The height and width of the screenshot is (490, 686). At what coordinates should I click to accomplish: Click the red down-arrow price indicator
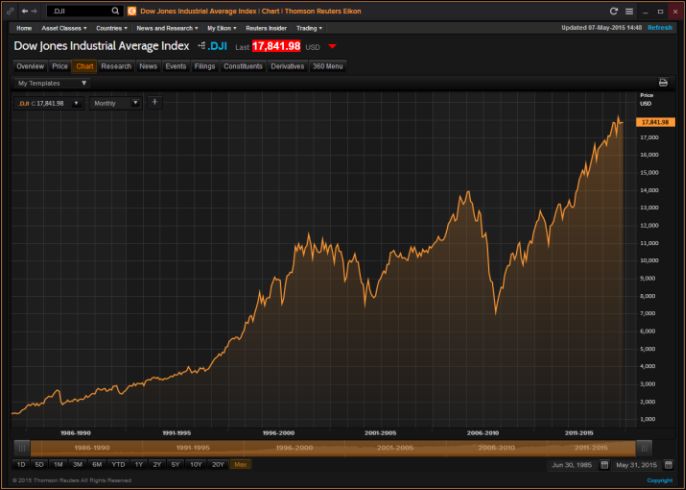[x=332, y=46]
